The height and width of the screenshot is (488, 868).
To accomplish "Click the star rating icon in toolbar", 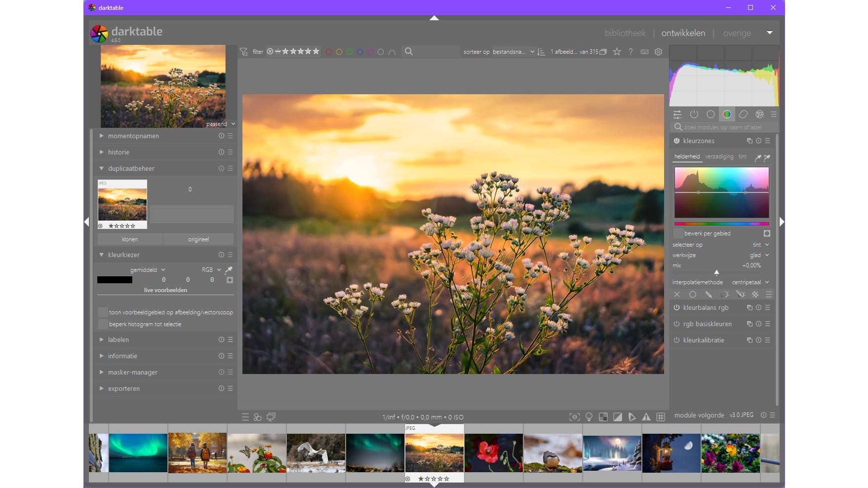I will pos(617,52).
